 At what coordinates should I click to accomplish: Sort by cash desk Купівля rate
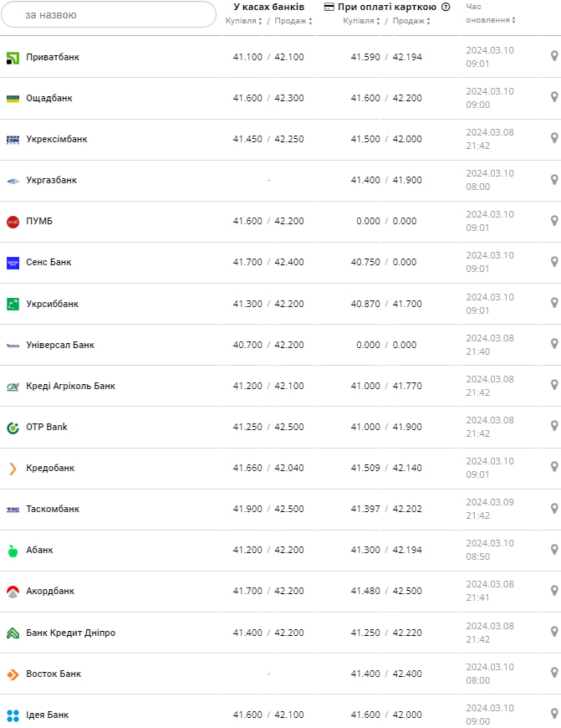243,21
